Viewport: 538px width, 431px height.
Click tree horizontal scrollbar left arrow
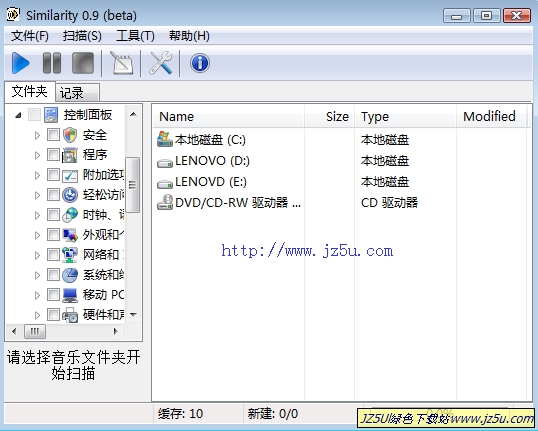pyautogui.click(x=14, y=331)
